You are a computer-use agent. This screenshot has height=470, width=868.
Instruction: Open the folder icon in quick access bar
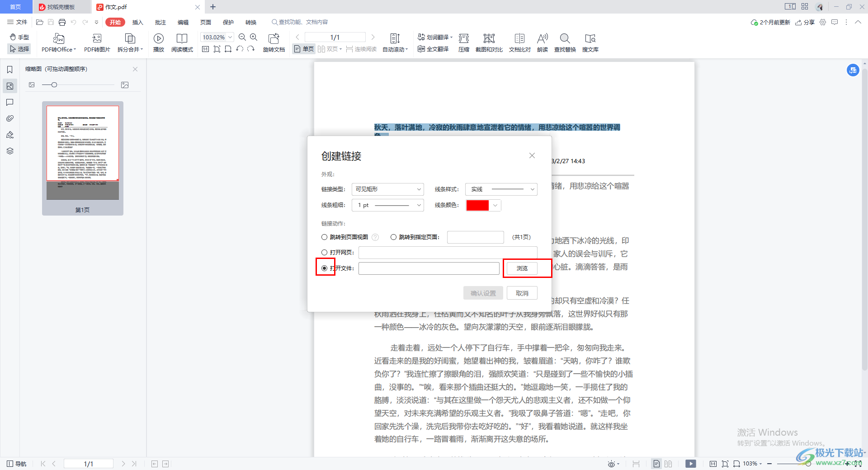[x=40, y=22]
